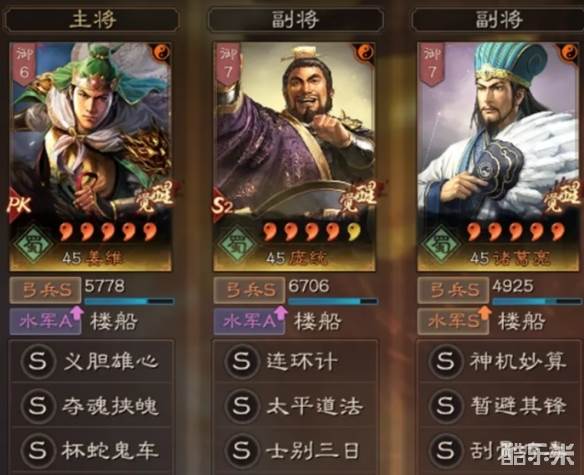The image size is (584, 475).
Task: Select the 主将 header tab
Action: 92,19
